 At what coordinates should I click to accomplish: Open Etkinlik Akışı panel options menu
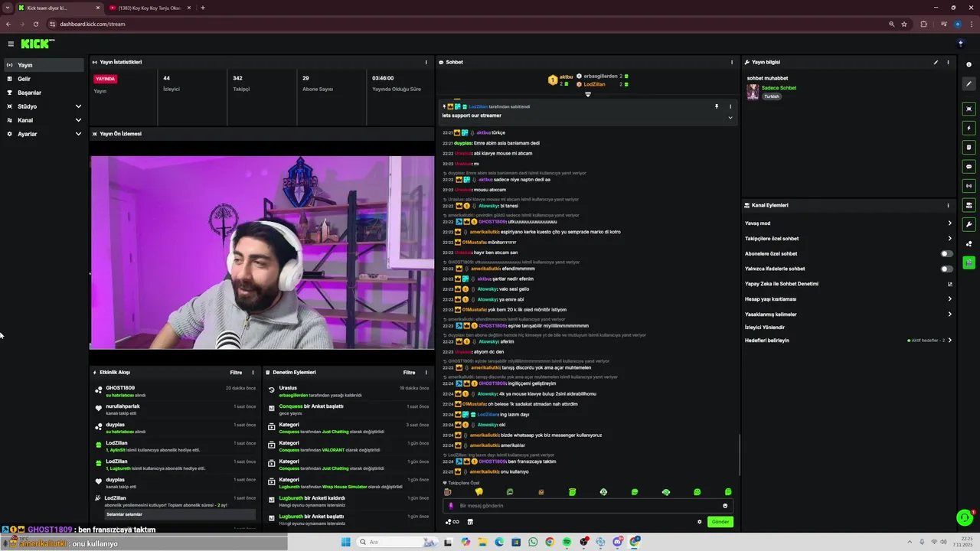coord(253,373)
